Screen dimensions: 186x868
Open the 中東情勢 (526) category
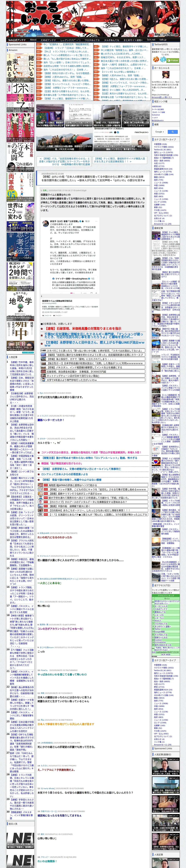pos(160,144)
